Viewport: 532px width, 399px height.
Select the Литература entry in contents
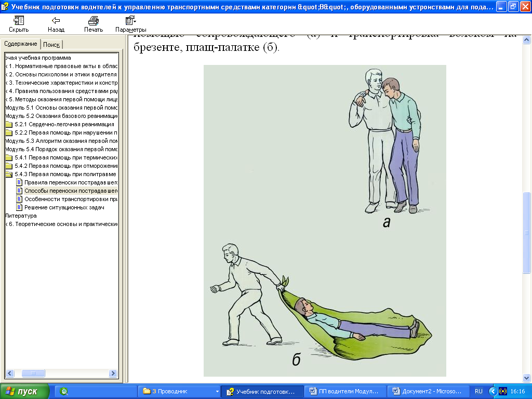click(21, 216)
